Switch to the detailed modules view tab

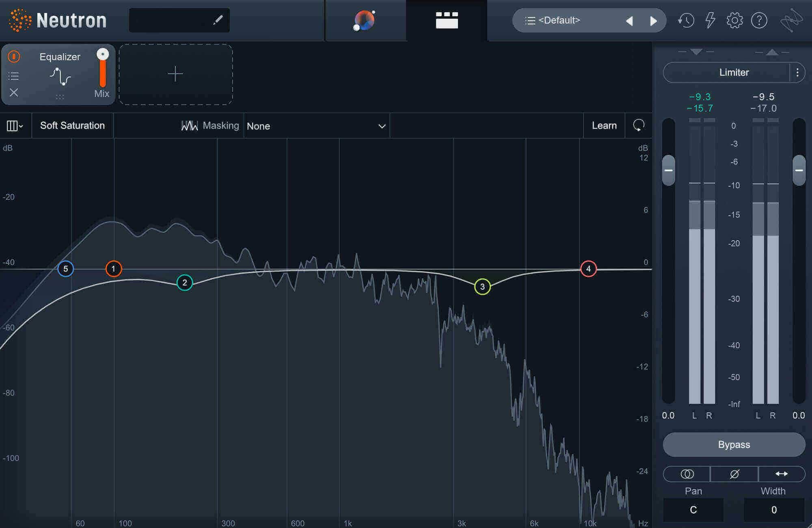point(447,20)
